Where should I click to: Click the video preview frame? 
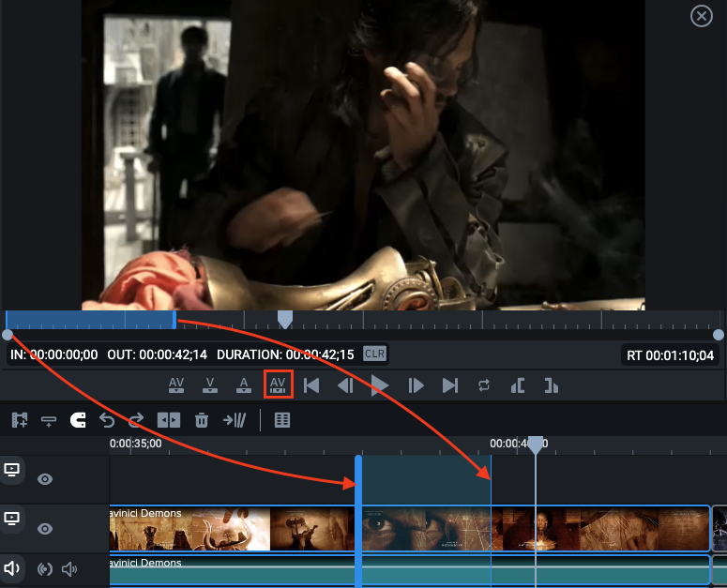363,155
